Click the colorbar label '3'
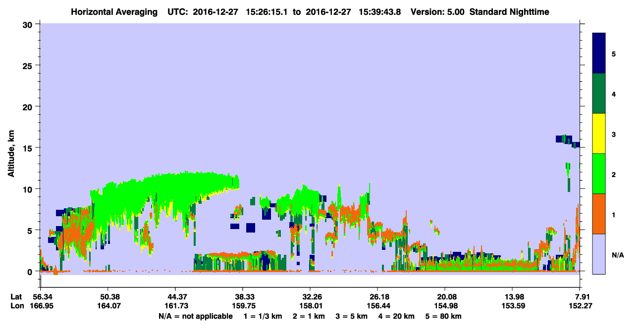The height and width of the screenshot is (330, 644). click(613, 134)
